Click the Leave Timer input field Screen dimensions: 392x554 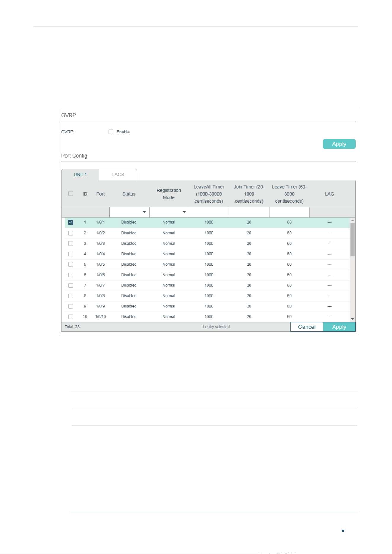click(289, 212)
